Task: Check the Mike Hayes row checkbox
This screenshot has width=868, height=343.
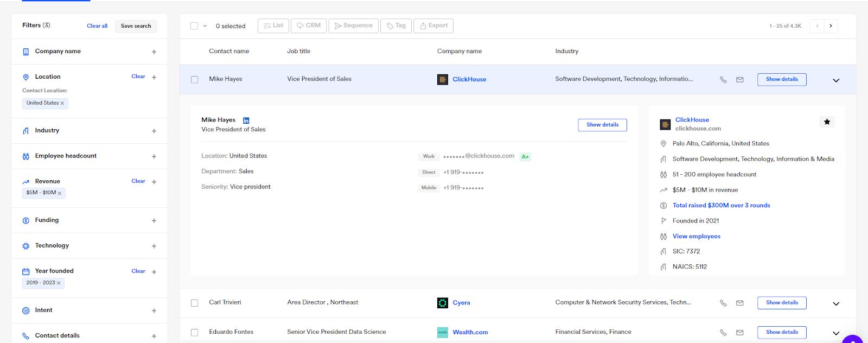Action: point(194,80)
